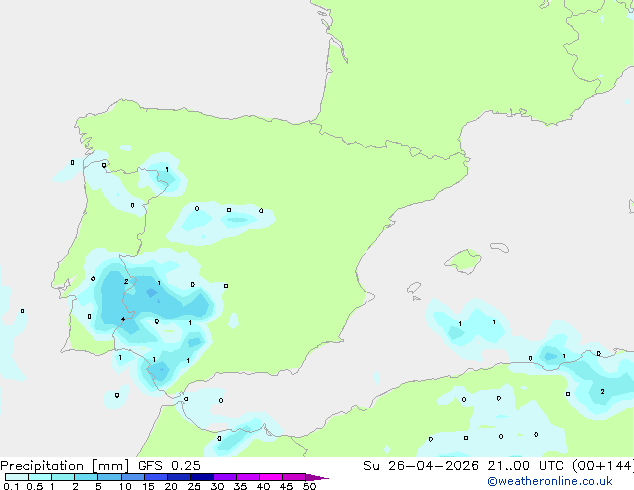Click the "21..00 UTC" time text
This screenshot has height=490, width=634.
(x=525, y=466)
